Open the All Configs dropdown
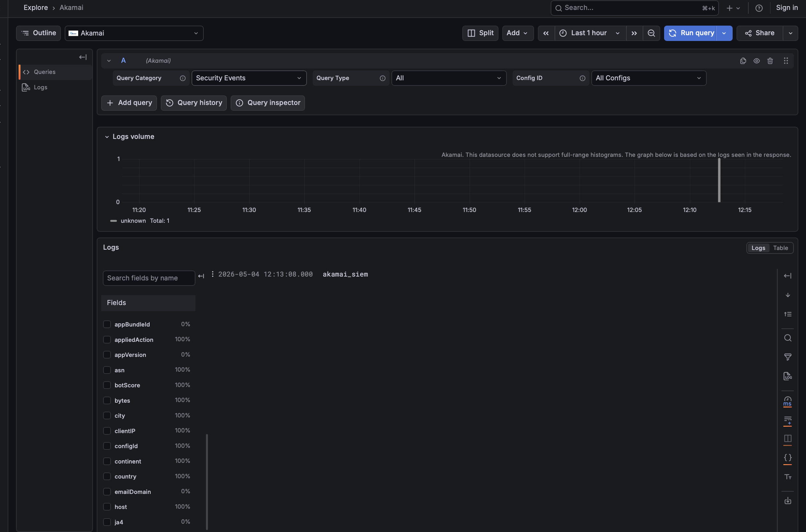The height and width of the screenshot is (532, 806). click(x=649, y=78)
